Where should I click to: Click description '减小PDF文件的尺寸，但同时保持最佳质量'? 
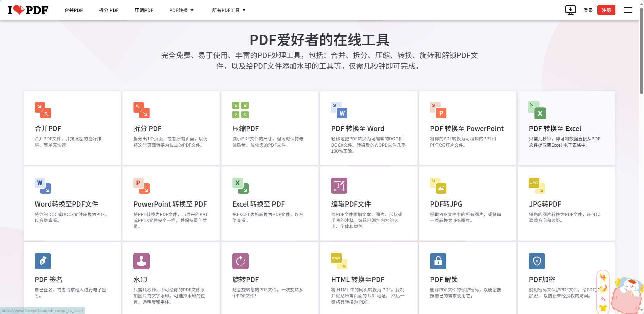(x=268, y=142)
